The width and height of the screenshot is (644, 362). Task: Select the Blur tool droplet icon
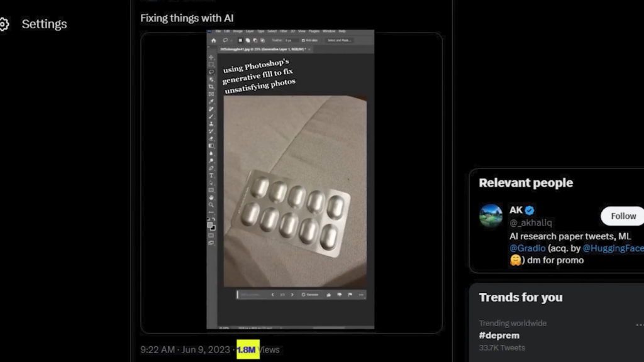[211, 153]
